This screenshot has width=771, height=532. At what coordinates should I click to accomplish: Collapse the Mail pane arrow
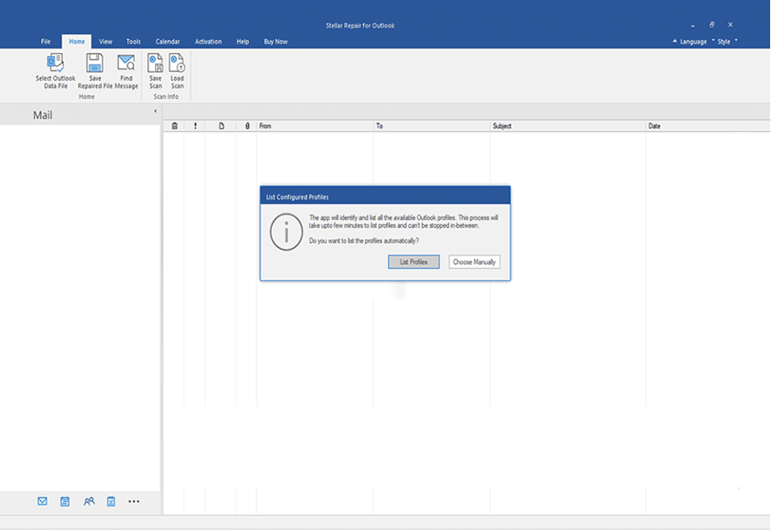[155, 111]
